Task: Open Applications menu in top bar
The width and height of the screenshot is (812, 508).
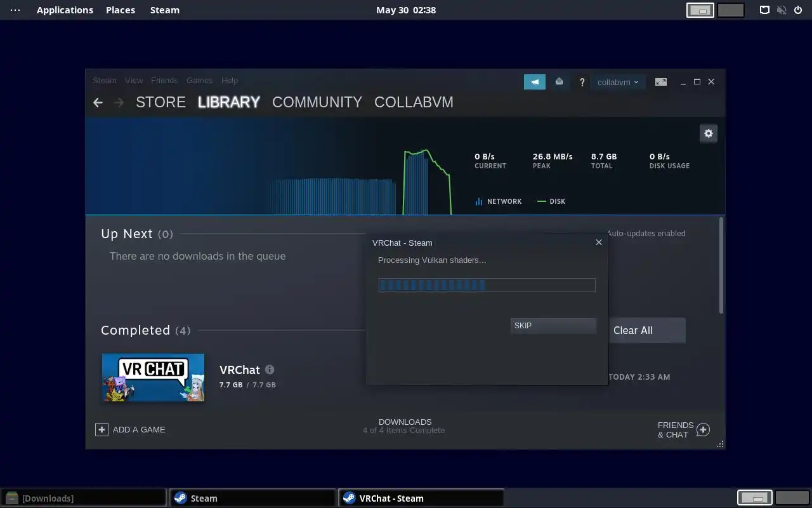Action: [x=65, y=10]
